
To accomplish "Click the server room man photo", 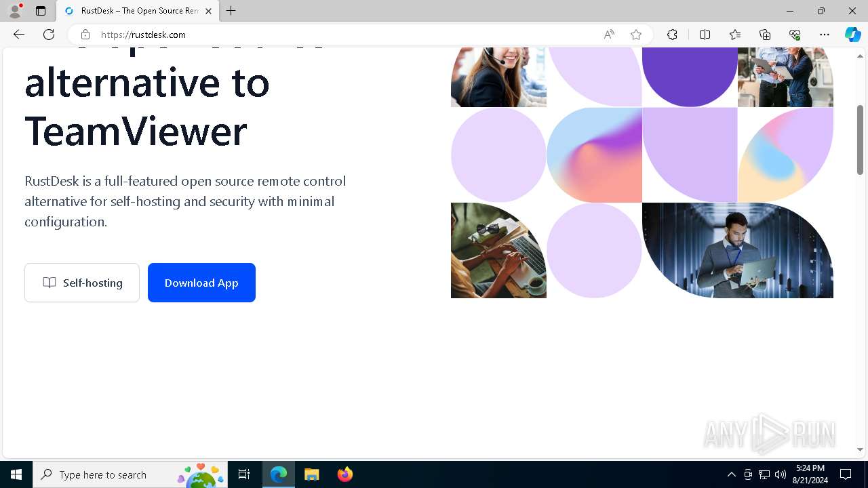I will pos(738,250).
